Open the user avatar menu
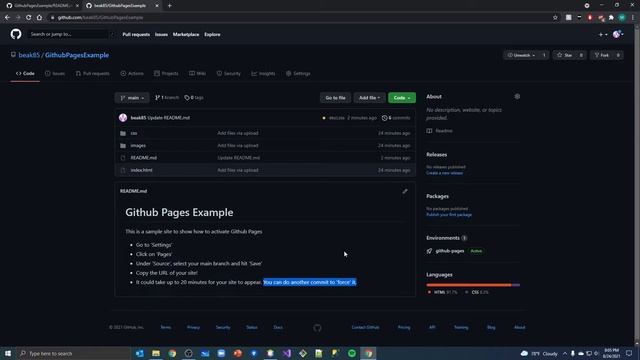The width and height of the screenshot is (640, 360). coord(618,35)
